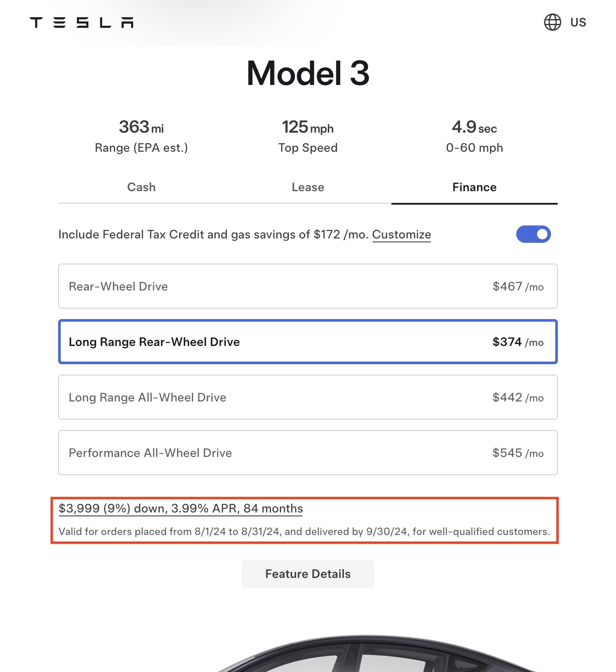Switch to the Cash tab
This screenshot has width=616, height=672.
pyautogui.click(x=141, y=187)
